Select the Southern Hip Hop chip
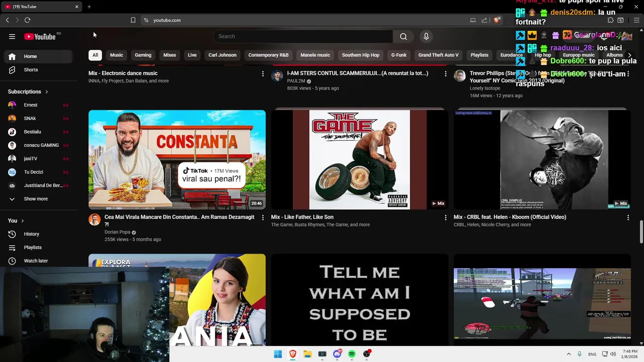The width and height of the screenshot is (644, 362). click(x=361, y=55)
